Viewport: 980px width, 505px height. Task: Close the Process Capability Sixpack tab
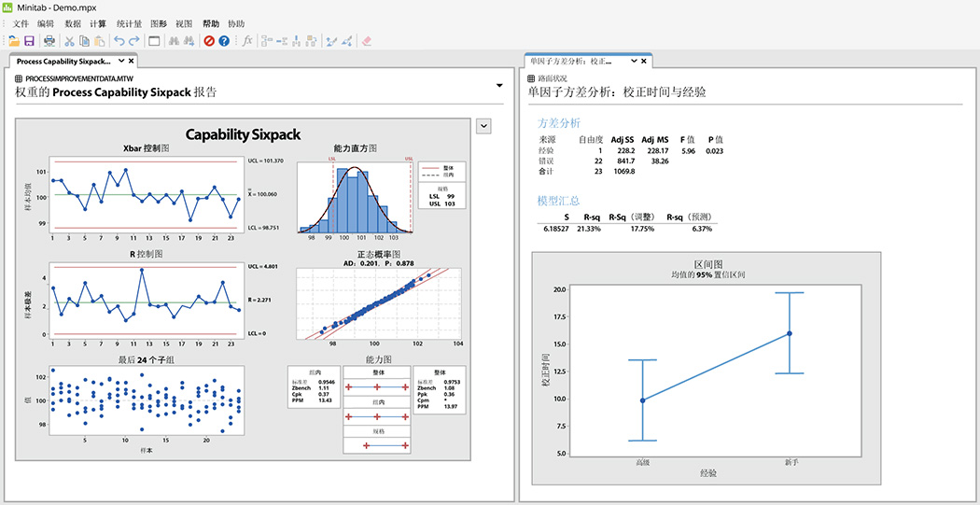point(132,62)
